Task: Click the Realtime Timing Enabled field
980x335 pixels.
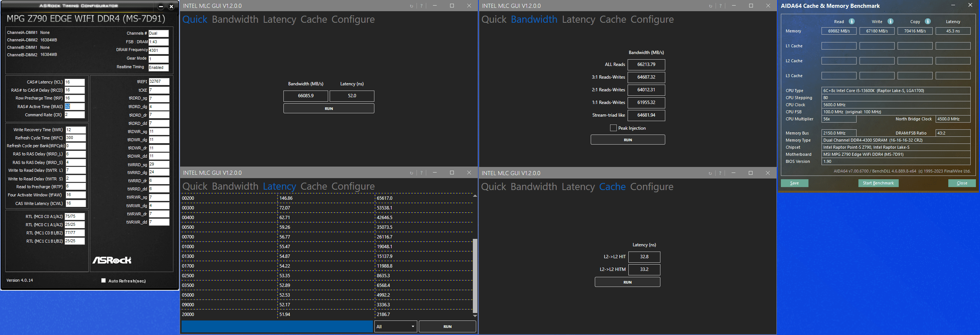Action: pos(158,68)
